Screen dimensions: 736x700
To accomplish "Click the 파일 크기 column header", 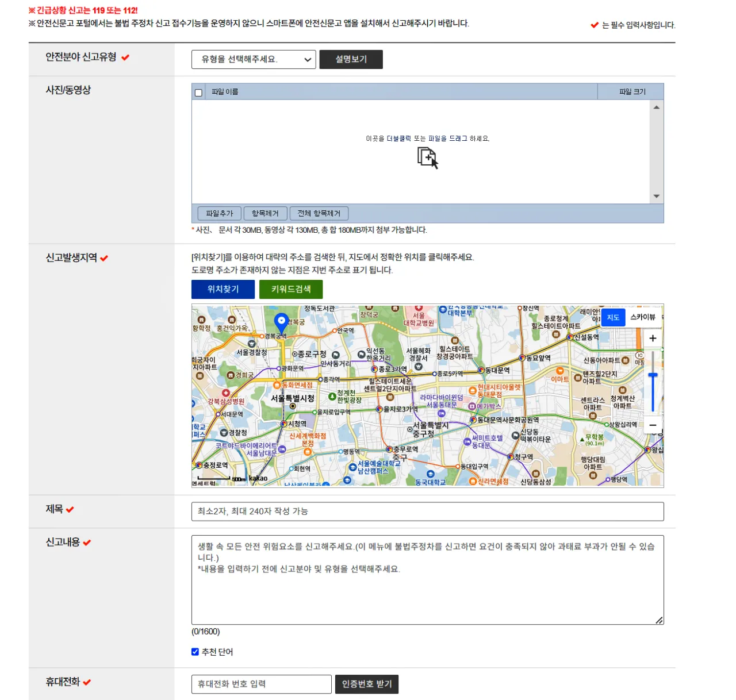I will [x=632, y=92].
